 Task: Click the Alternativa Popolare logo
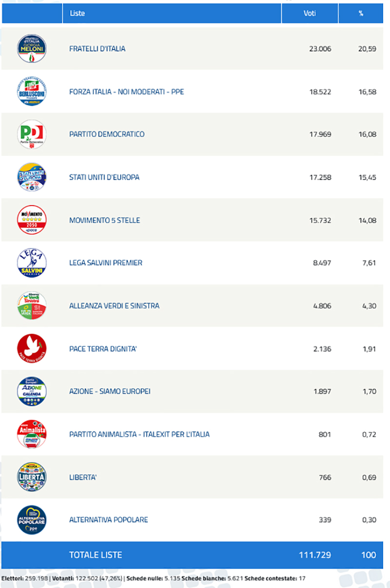32,520
